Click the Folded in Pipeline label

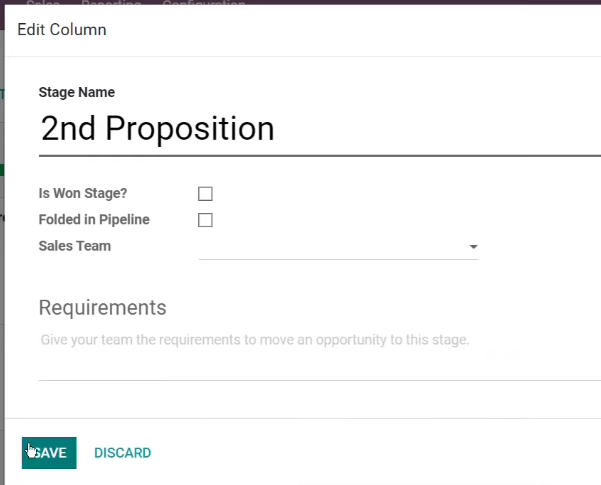point(94,220)
